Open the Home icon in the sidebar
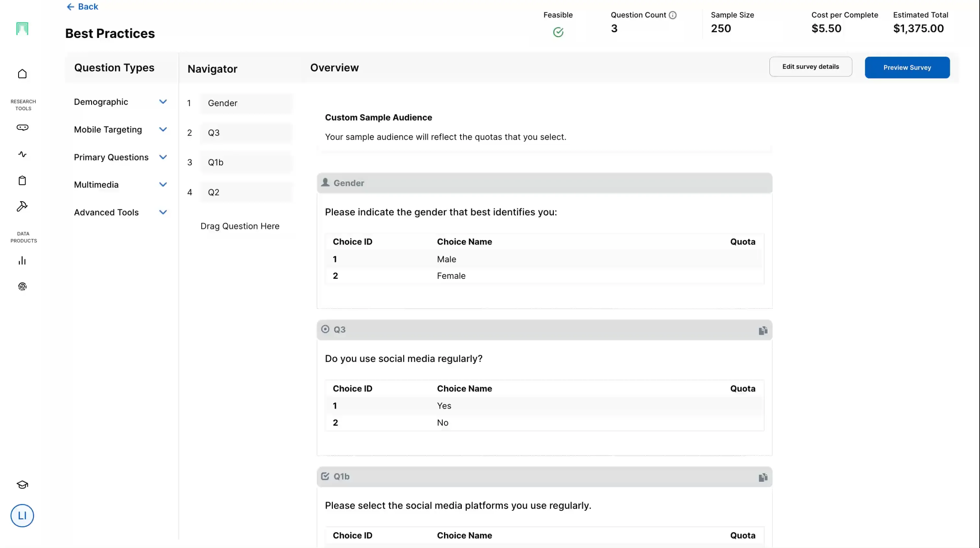980x548 pixels. 22,74
